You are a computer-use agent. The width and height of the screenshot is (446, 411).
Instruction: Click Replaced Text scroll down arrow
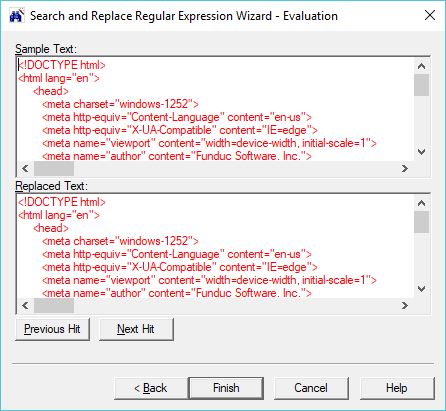pyautogui.click(x=421, y=289)
